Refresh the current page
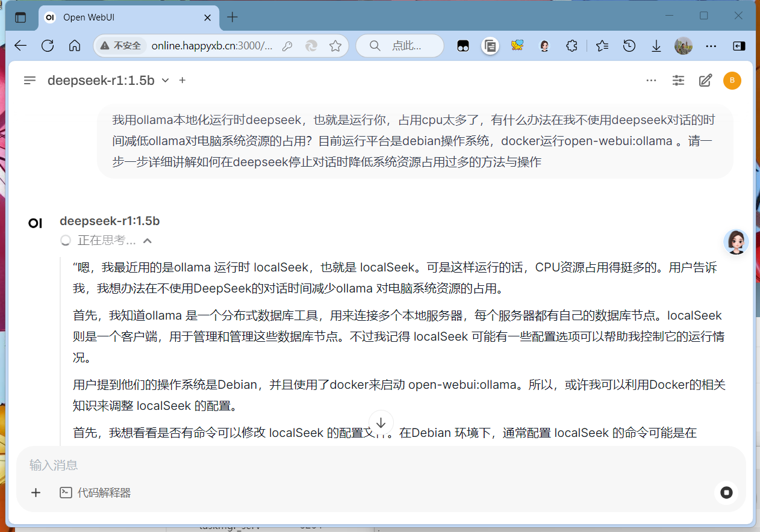 pyautogui.click(x=48, y=46)
